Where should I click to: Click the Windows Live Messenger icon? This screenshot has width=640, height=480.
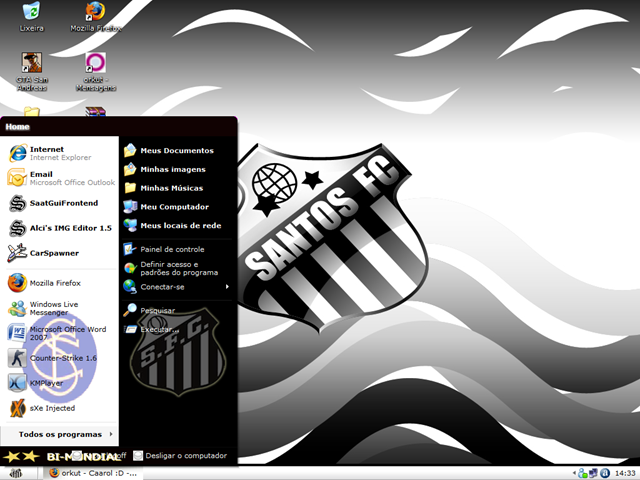[17, 308]
